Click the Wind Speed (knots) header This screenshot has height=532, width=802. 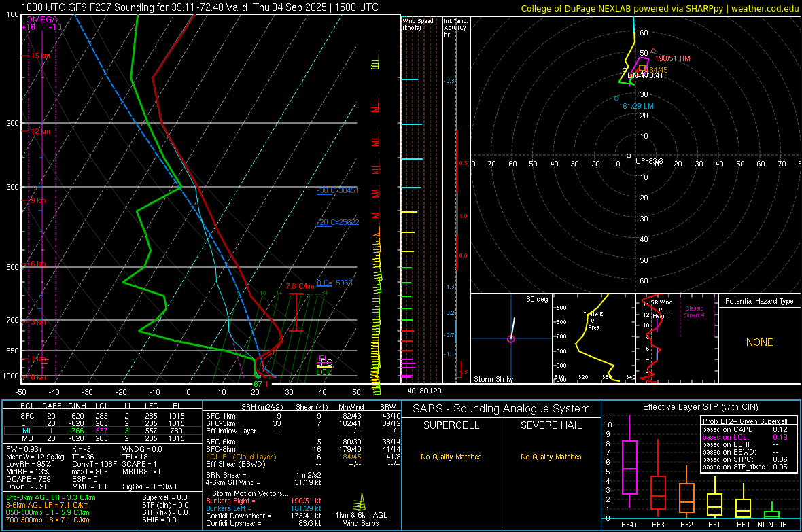tap(418, 24)
